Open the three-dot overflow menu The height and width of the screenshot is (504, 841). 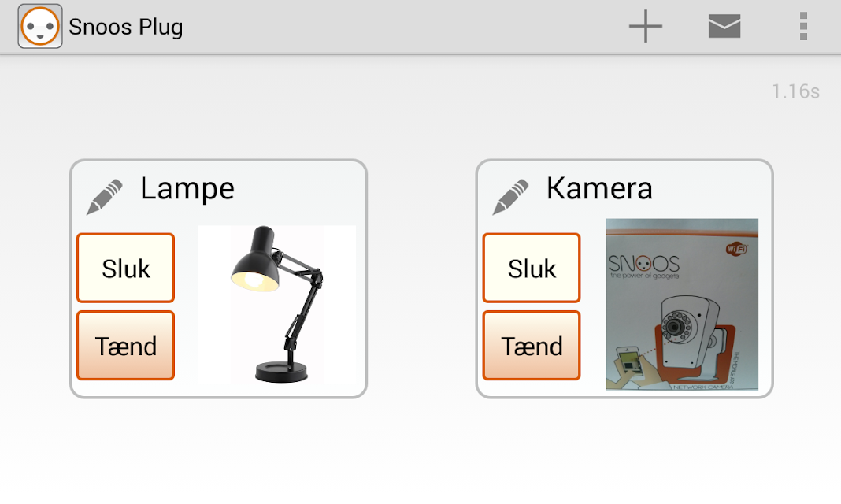tap(803, 26)
